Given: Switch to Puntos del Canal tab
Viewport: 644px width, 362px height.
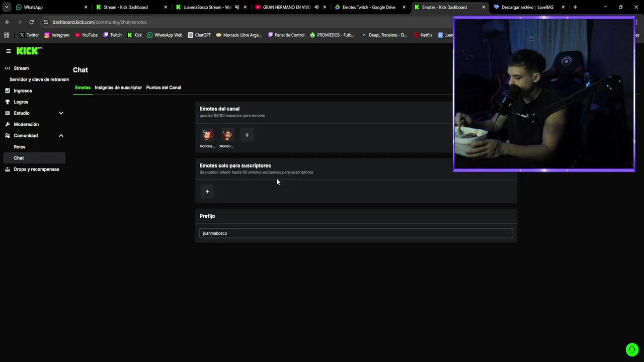Looking at the screenshot, I should (x=164, y=87).
